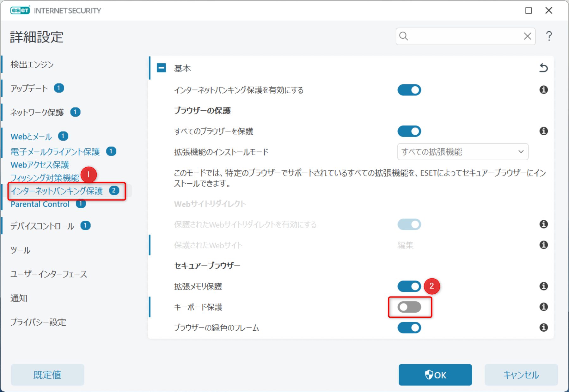569x392 pixels.
Task: Open help with the question mark icon
Action: tap(549, 36)
